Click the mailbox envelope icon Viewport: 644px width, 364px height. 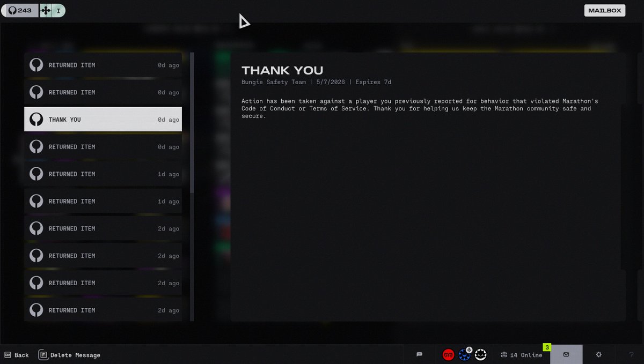pyautogui.click(x=566, y=354)
